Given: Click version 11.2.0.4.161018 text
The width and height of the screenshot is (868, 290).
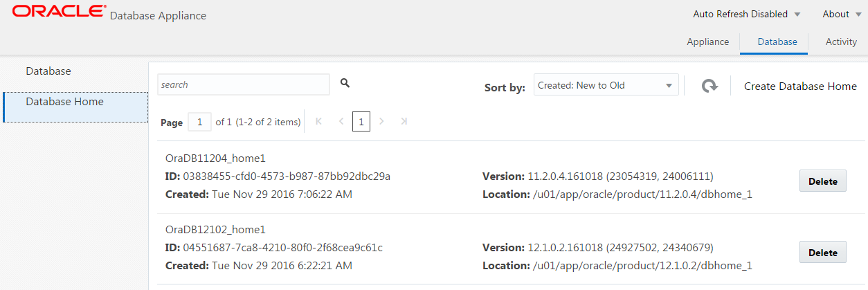Looking at the screenshot, I should point(620,176).
